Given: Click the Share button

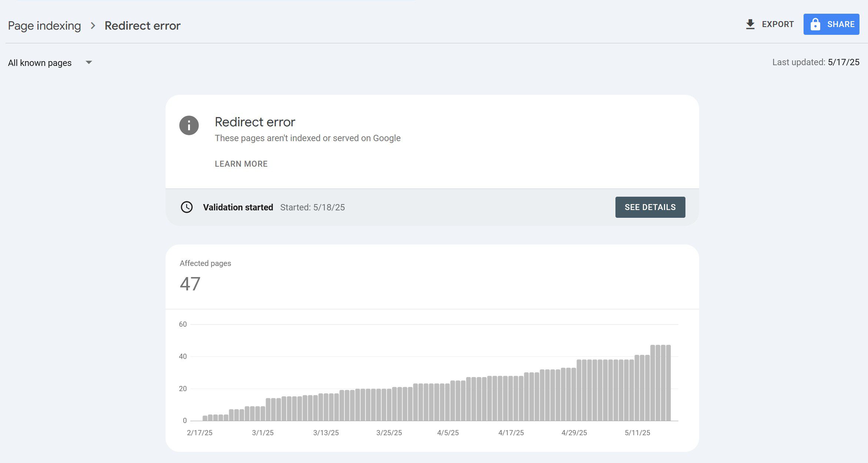Looking at the screenshot, I should coord(831,24).
